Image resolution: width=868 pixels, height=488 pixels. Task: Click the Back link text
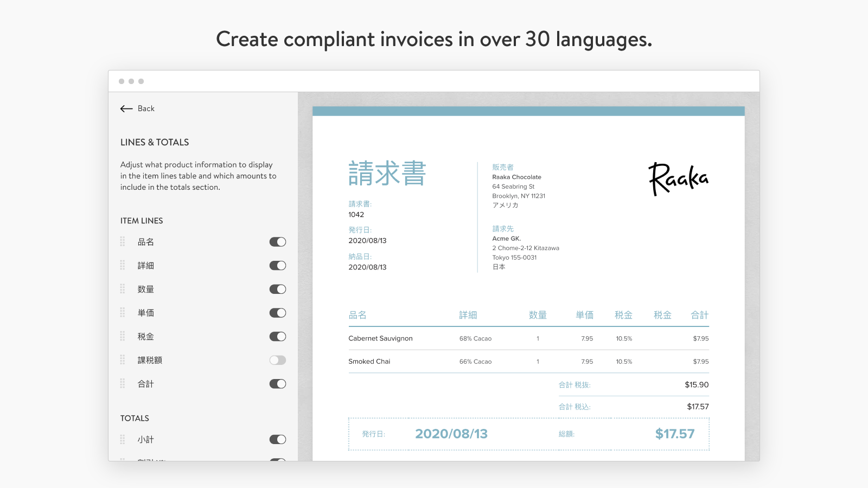146,108
